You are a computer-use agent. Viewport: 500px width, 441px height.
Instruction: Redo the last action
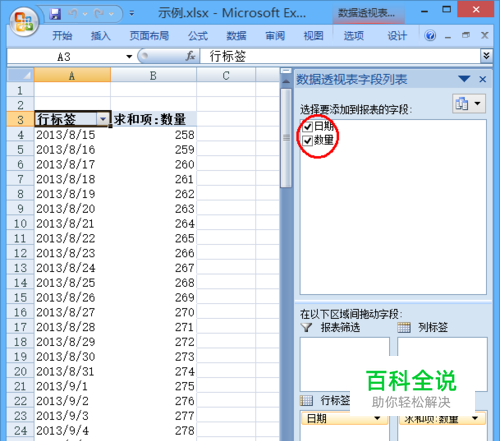(x=99, y=14)
